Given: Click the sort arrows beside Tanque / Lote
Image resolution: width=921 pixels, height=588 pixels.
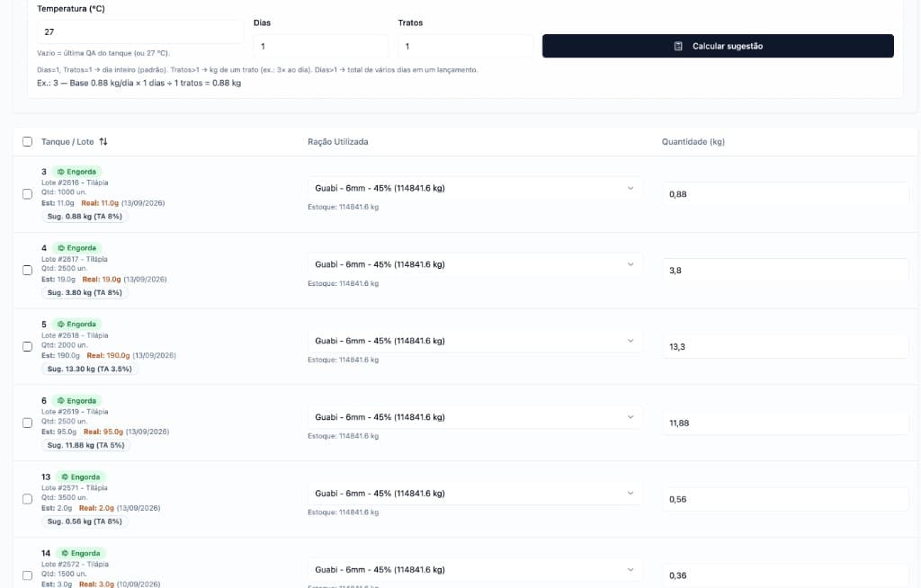Looking at the screenshot, I should [x=103, y=141].
